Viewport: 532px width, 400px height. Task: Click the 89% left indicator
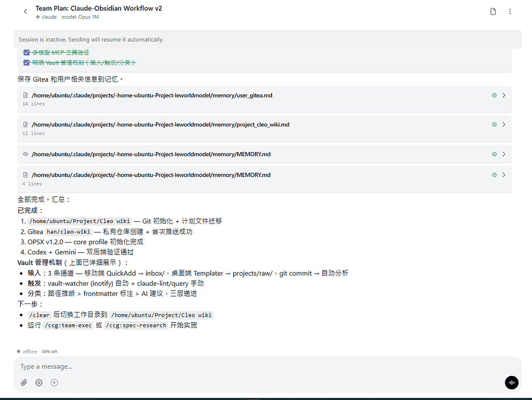click(50, 352)
